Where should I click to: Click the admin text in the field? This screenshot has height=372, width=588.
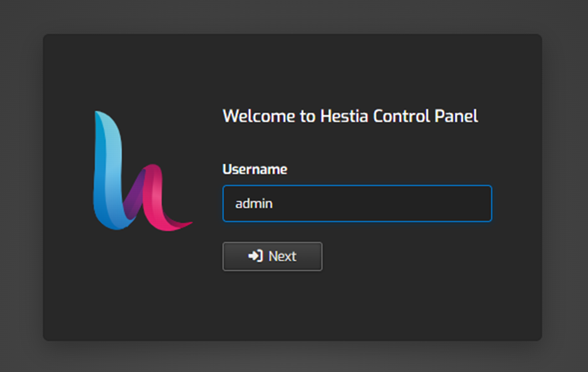[x=253, y=203]
